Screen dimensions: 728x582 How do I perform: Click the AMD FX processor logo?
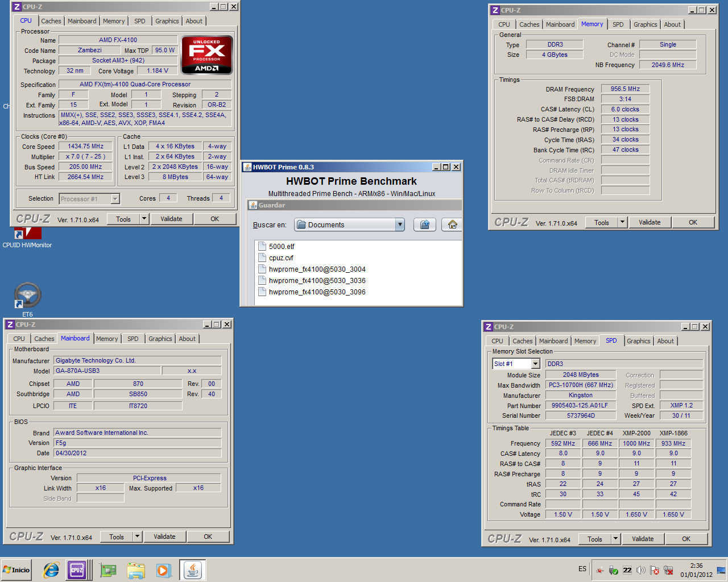click(207, 55)
